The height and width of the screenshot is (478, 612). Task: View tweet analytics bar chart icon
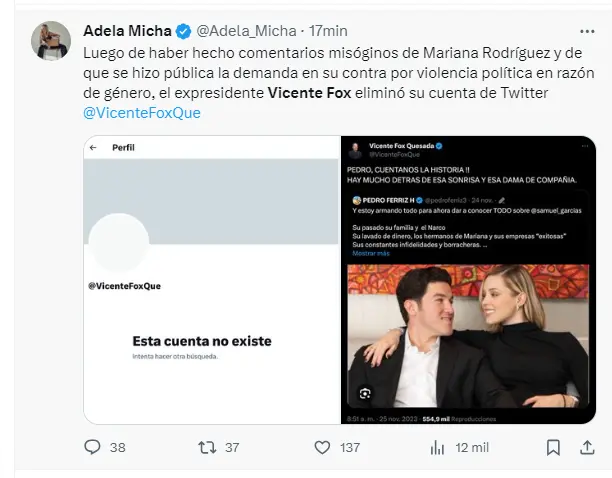437,447
